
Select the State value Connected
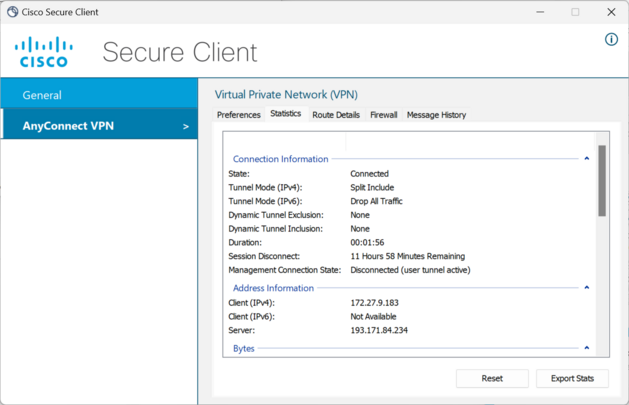[x=369, y=174]
